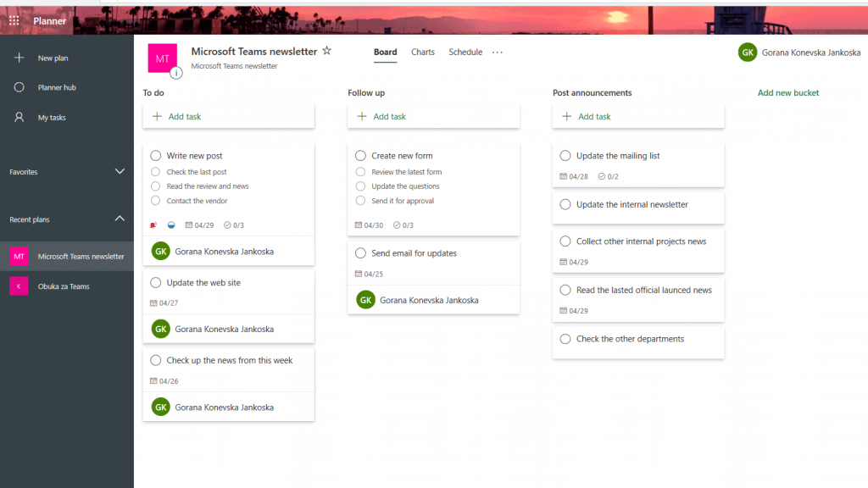Screen dimensions: 868x488
Task: Open Planner hub circle icon
Action: click(x=19, y=87)
